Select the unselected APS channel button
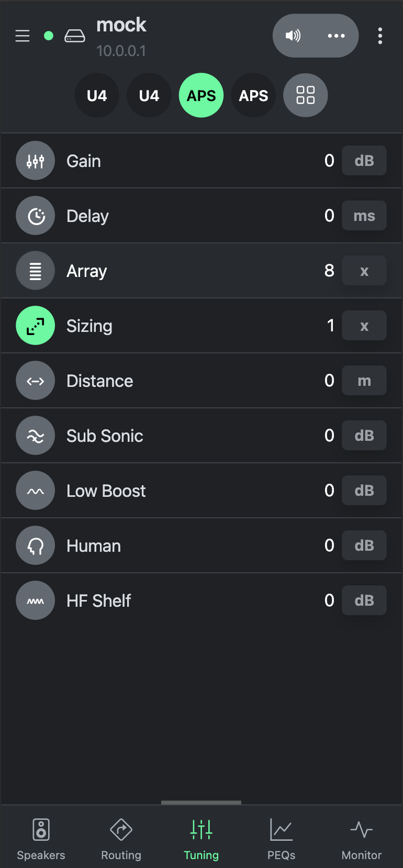 point(253,95)
